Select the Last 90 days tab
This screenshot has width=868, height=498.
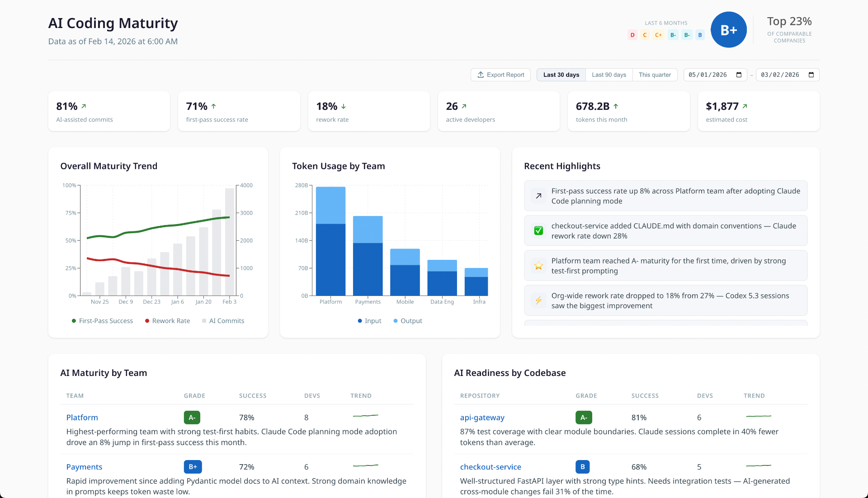(609, 75)
